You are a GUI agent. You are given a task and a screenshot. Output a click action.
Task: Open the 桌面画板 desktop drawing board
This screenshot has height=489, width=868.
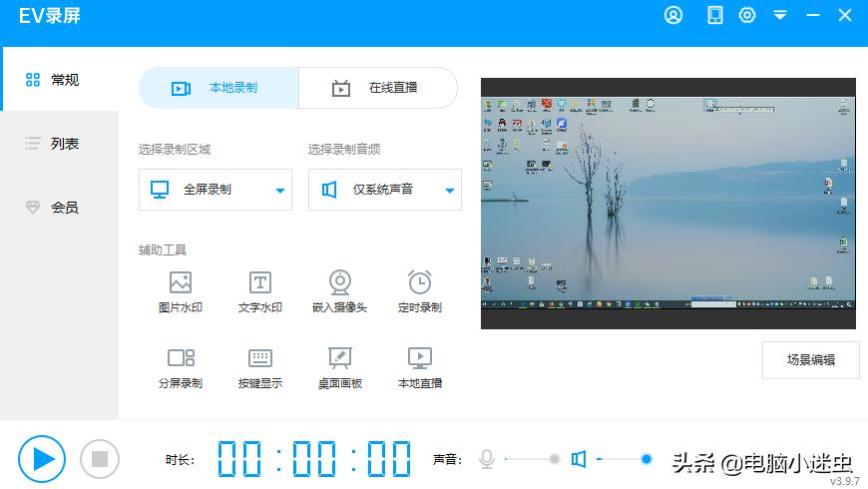(340, 367)
